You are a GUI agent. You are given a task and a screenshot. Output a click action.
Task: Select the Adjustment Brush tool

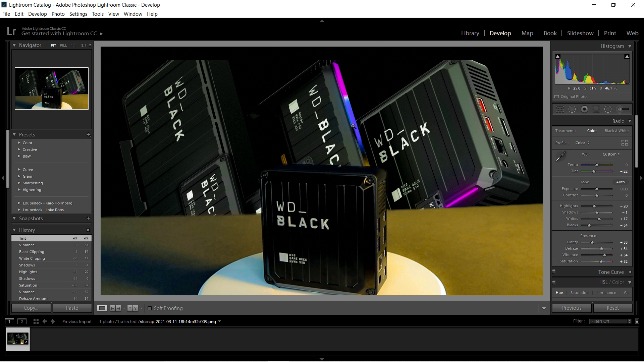[623, 109]
